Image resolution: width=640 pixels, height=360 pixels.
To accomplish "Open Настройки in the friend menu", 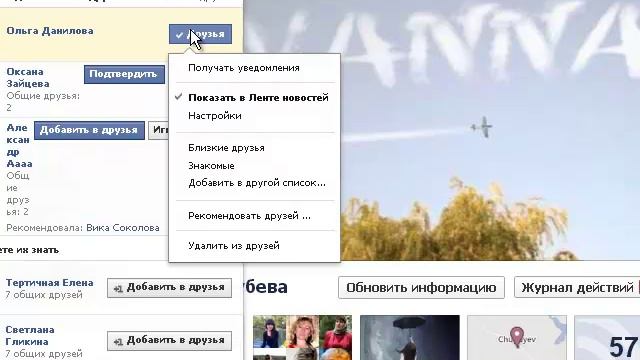I will coord(215,116).
